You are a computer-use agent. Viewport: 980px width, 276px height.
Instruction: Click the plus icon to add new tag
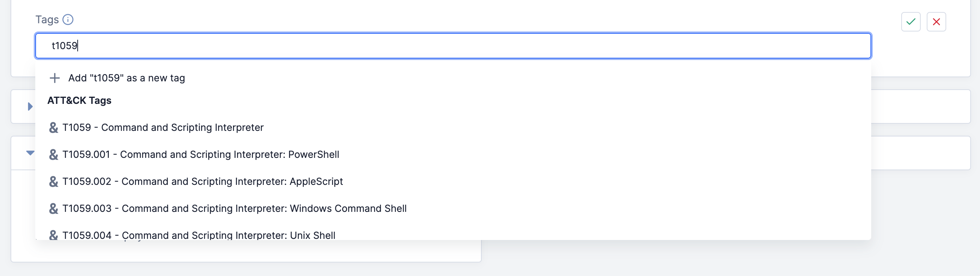(55, 78)
